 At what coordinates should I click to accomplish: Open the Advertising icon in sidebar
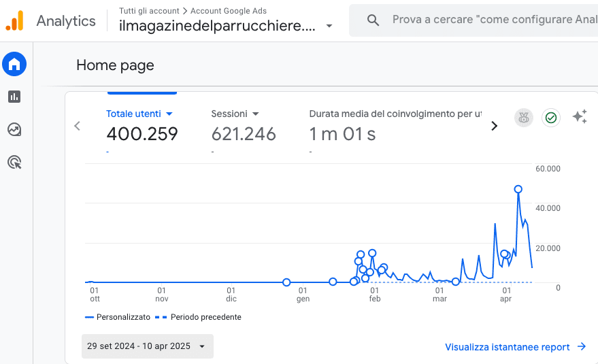coord(14,162)
